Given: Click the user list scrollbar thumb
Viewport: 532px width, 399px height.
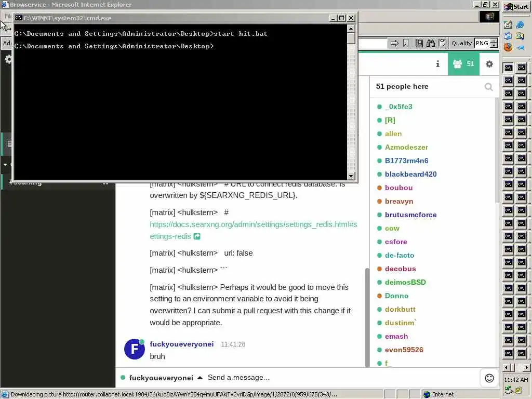Looking at the screenshot, I should [497, 150].
